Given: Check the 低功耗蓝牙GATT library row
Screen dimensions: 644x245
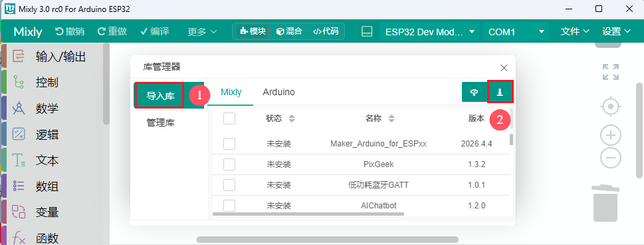Looking at the screenshot, I should pos(229,185).
